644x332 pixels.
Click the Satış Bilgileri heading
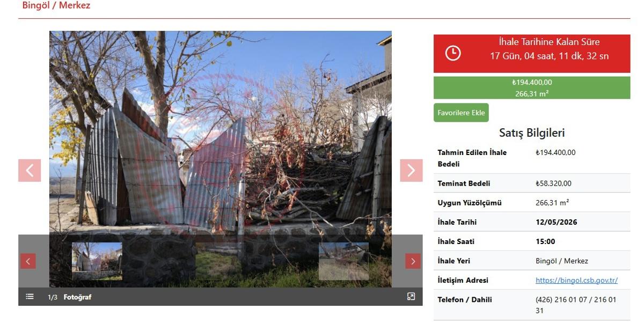coord(532,133)
